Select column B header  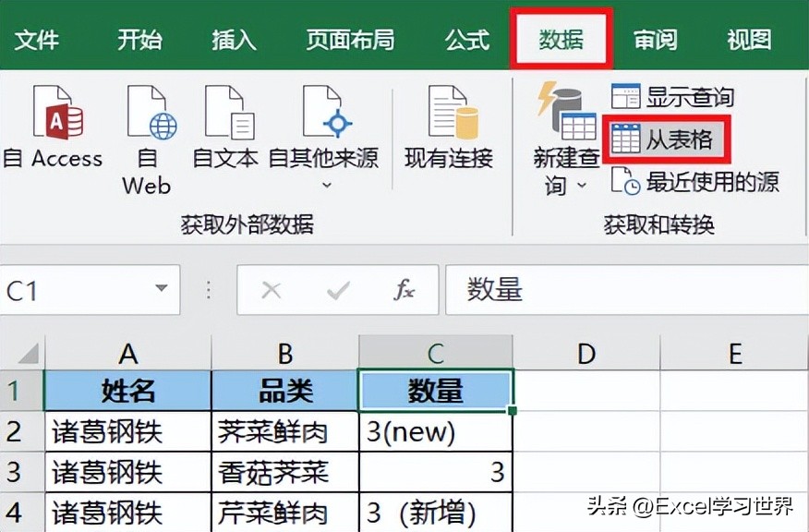pyautogui.click(x=284, y=354)
